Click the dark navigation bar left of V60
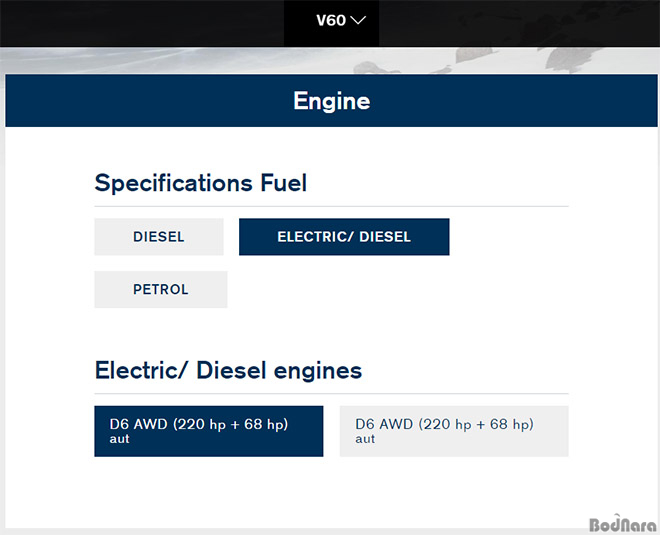This screenshot has height=535, width=660. click(x=142, y=23)
